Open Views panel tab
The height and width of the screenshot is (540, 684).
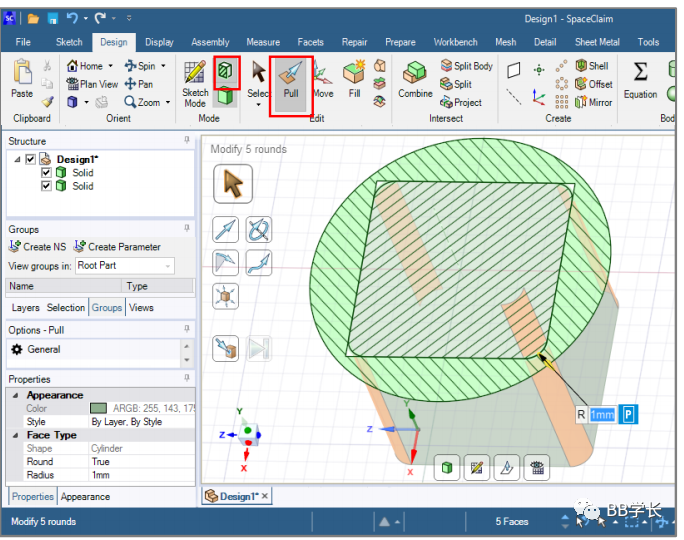point(141,308)
